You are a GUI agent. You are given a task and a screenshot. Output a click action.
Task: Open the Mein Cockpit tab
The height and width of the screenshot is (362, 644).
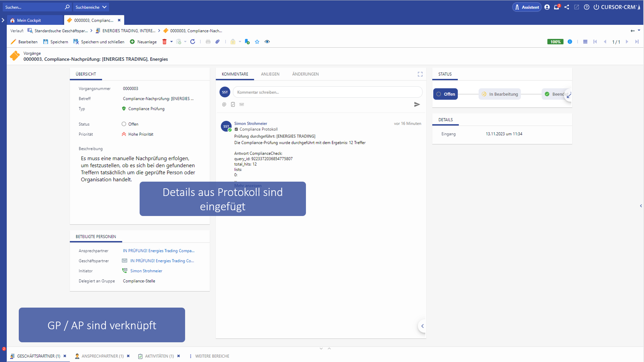pos(29,20)
